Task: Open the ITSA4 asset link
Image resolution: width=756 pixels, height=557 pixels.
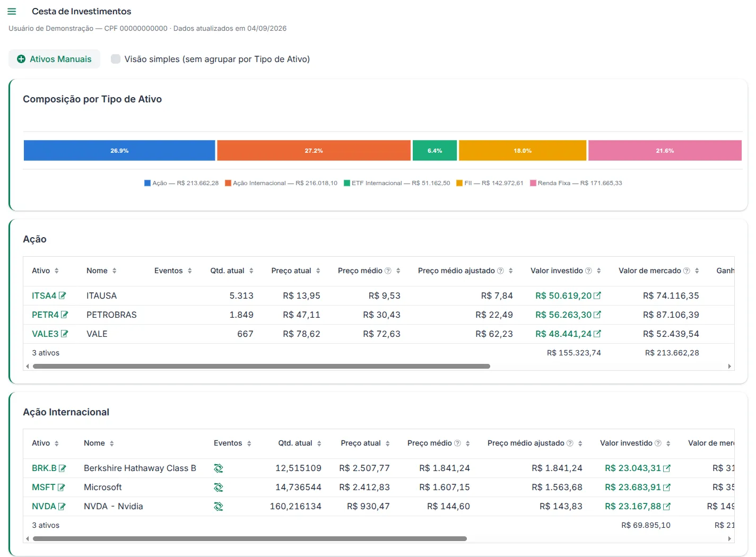Action: pyautogui.click(x=44, y=295)
